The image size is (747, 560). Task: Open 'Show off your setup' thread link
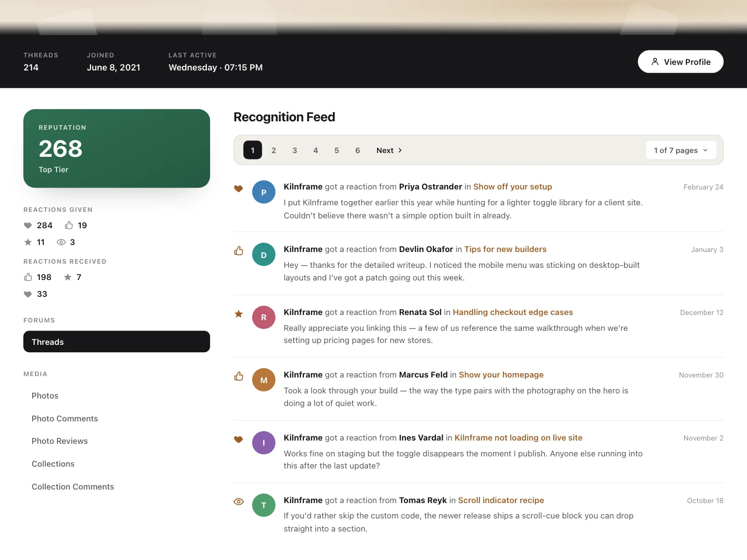pyautogui.click(x=513, y=187)
